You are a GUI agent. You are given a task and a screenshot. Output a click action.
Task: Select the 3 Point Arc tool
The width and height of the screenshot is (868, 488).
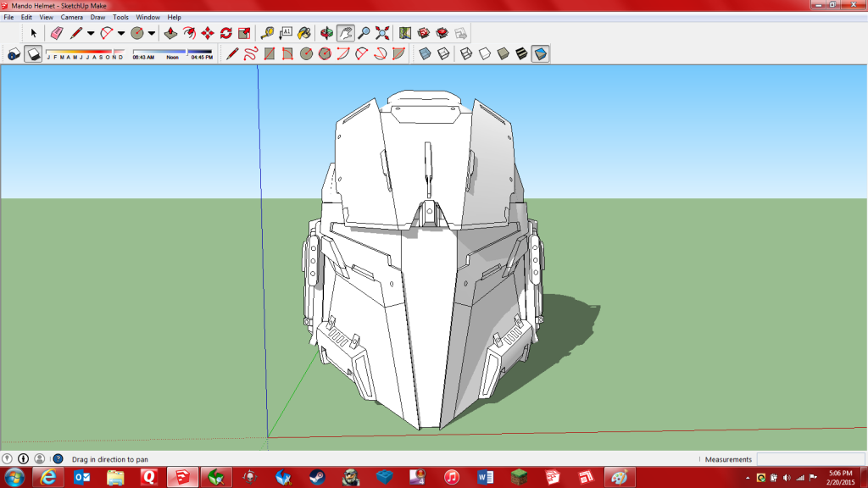pyautogui.click(x=381, y=53)
